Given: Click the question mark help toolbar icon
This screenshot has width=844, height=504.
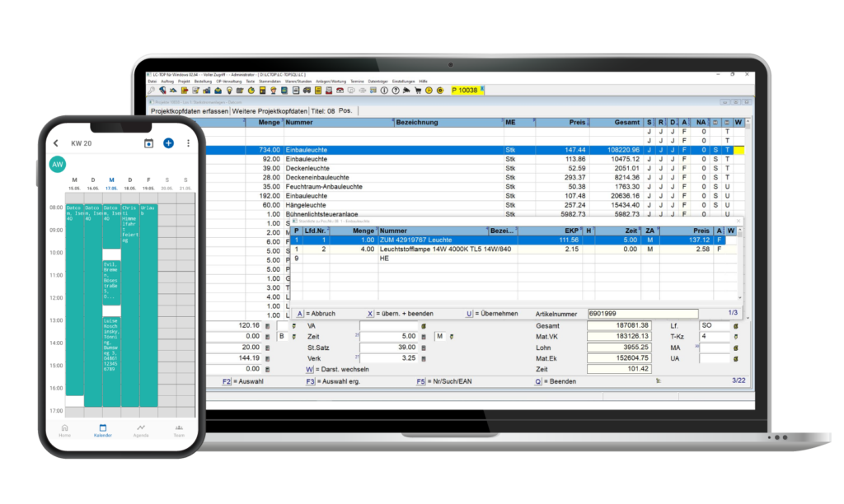Looking at the screenshot, I should (x=395, y=91).
